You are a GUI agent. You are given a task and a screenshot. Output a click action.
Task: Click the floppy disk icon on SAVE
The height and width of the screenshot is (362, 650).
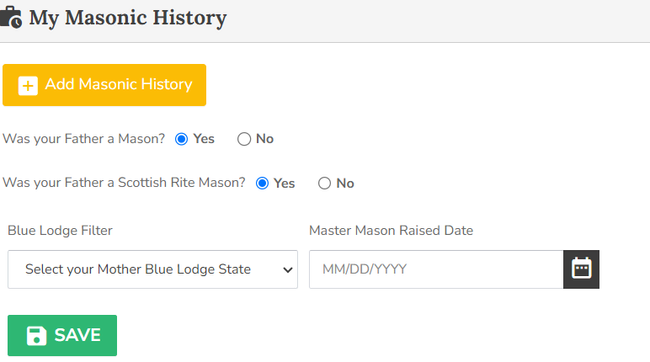pyautogui.click(x=36, y=335)
